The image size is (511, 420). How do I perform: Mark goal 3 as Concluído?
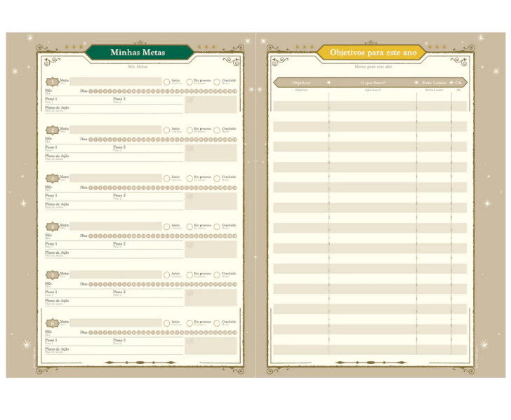(217, 178)
